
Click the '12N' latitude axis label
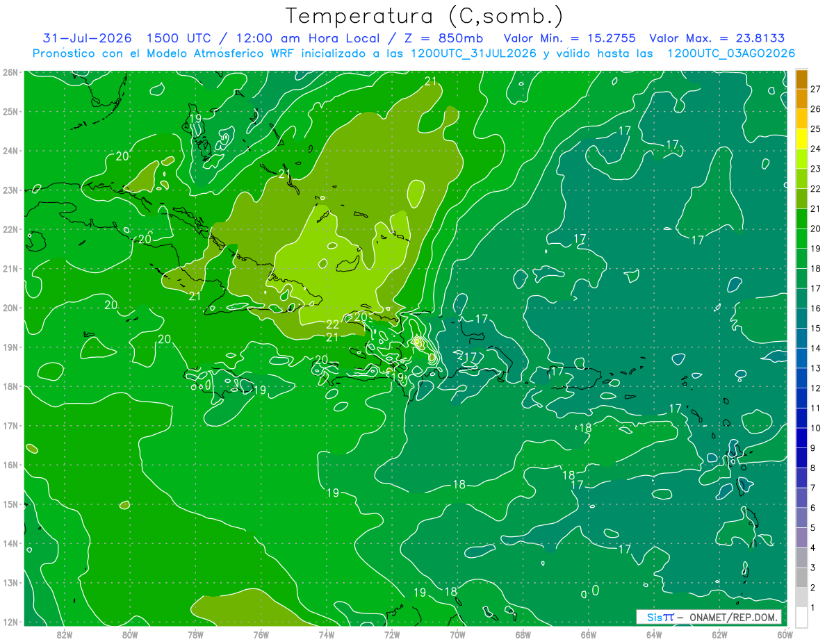10,622
